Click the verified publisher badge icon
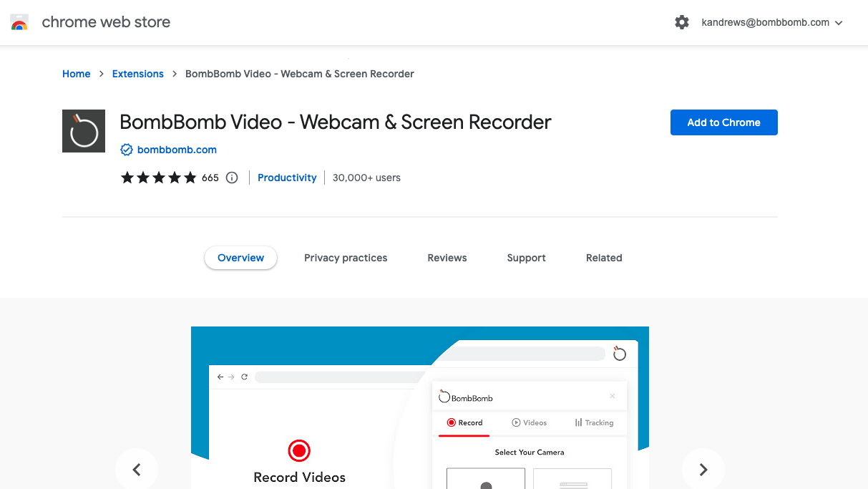868x489 pixels. pos(127,150)
